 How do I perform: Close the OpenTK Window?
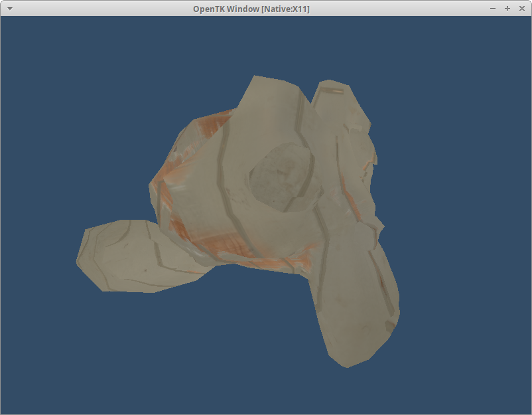522,9
